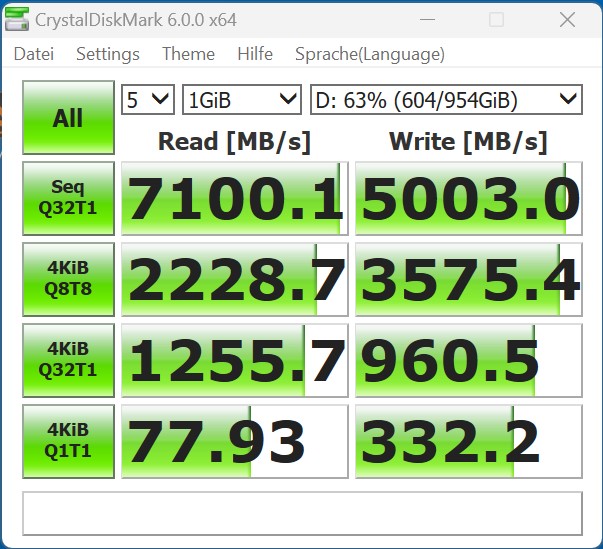The height and width of the screenshot is (549, 603).
Task: Select the 2228.7 Q8T8 read result
Action: (x=235, y=279)
